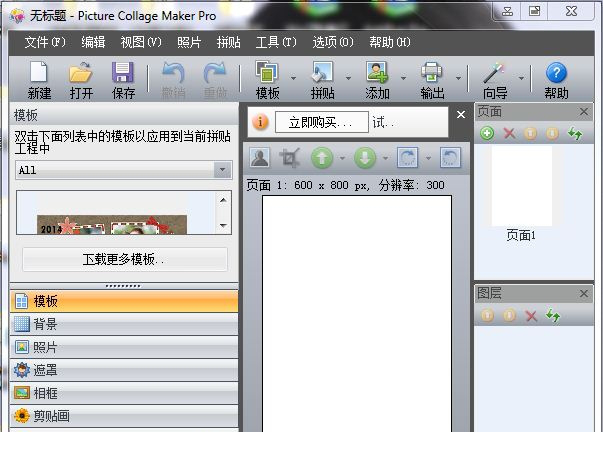Click the green up arrow icon
This screenshot has height=449, width=603.
(x=322, y=158)
